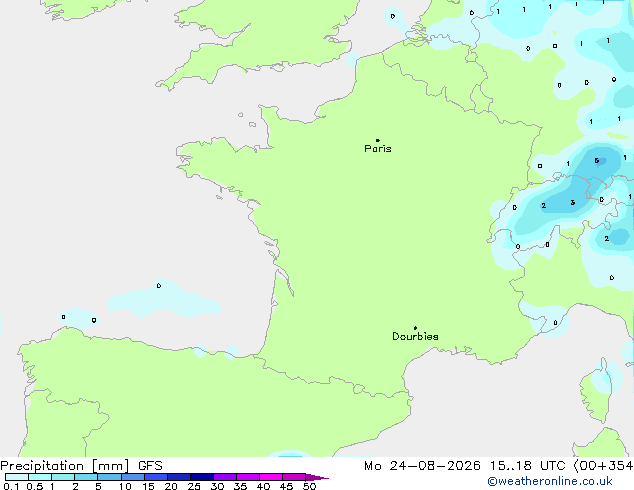Click the legend scale label '0.5'
This screenshot has height=490, width=634.
coord(34,486)
